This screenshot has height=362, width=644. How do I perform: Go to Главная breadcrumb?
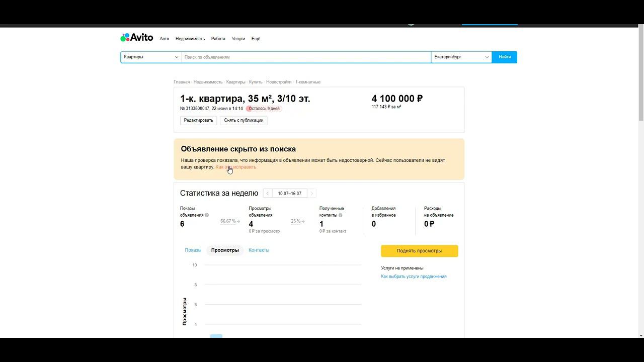point(182,82)
